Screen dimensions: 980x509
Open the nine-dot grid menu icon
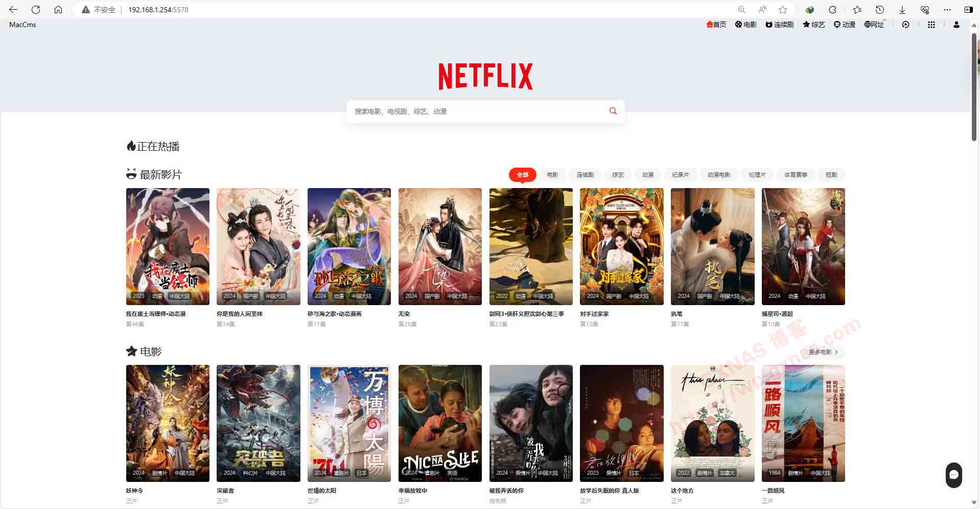tap(931, 25)
